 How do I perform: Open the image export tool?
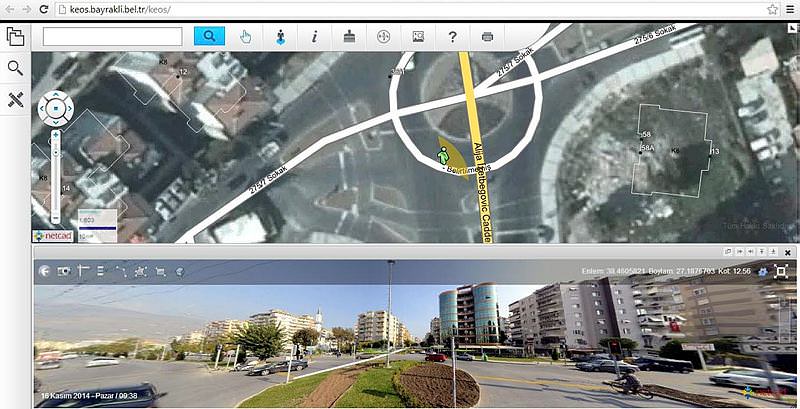tap(417, 36)
